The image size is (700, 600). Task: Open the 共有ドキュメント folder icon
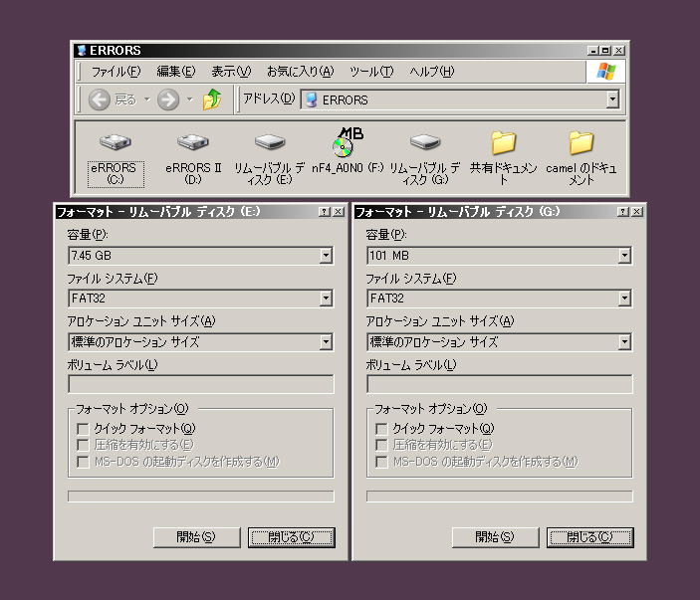click(x=504, y=143)
